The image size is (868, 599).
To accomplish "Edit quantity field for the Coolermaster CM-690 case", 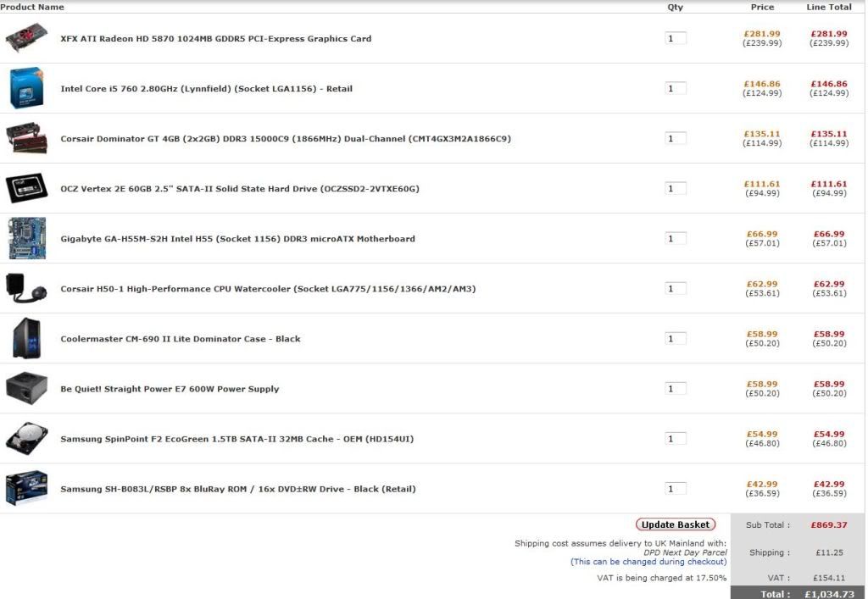I will [676, 339].
